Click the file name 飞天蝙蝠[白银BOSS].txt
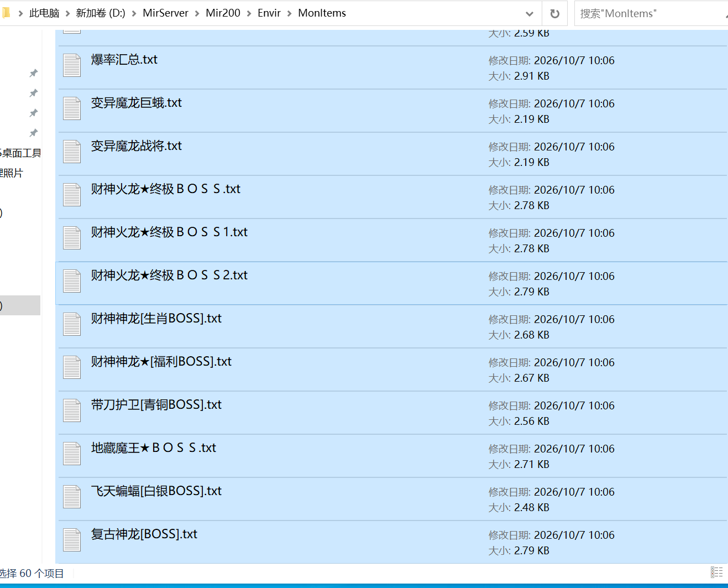Viewport: 728px width, 588px height. click(156, 491)
